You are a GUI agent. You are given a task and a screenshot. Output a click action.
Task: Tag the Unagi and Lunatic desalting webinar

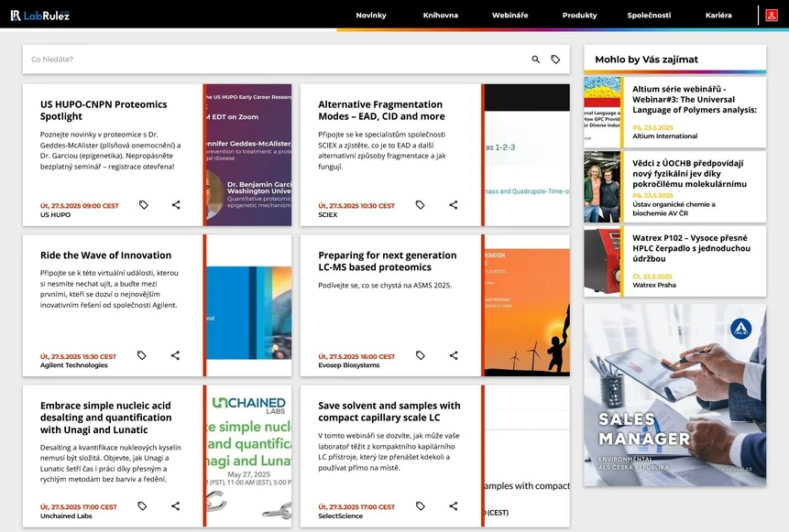click(142, 505)
